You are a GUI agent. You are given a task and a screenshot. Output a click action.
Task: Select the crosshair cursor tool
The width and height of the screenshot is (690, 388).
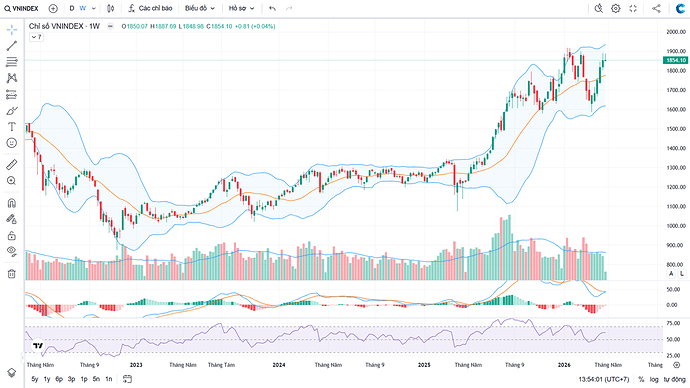(x=12, y=29)
